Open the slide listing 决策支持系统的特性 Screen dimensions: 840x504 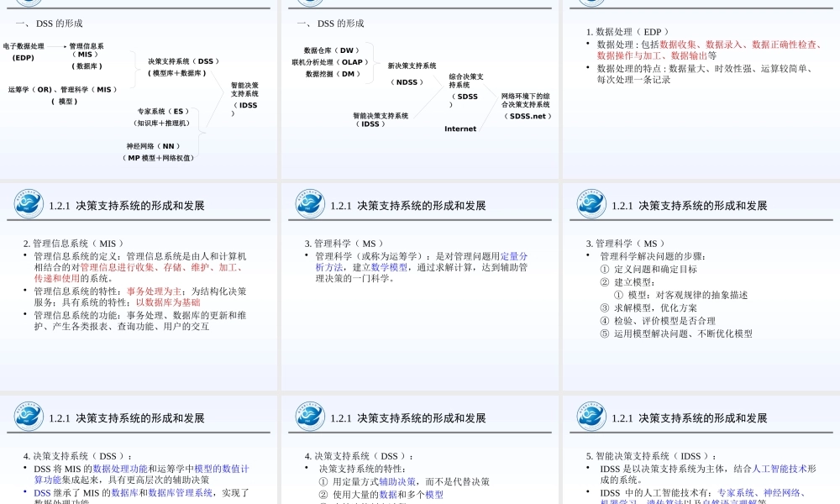(419, 449)
